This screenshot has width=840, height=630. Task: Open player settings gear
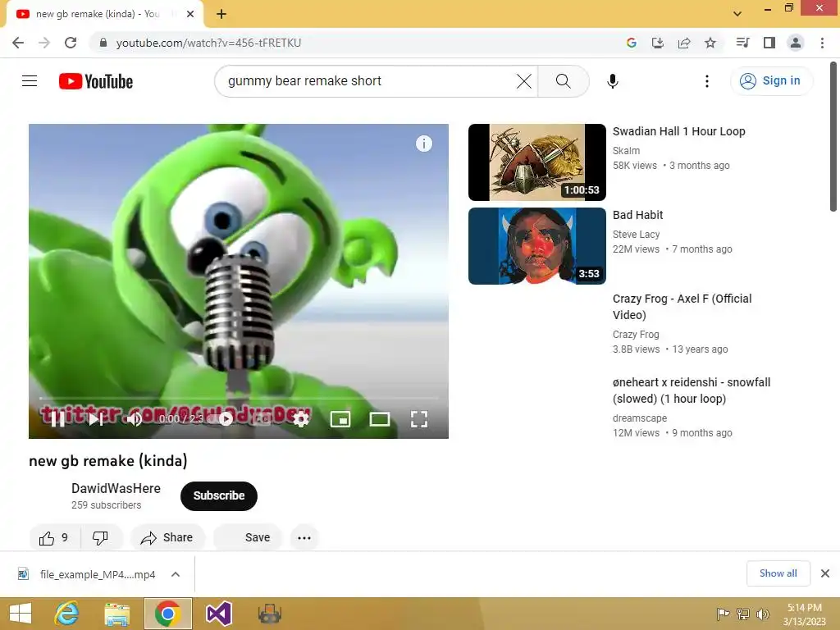pyautogui.click(x=301, y=419)
